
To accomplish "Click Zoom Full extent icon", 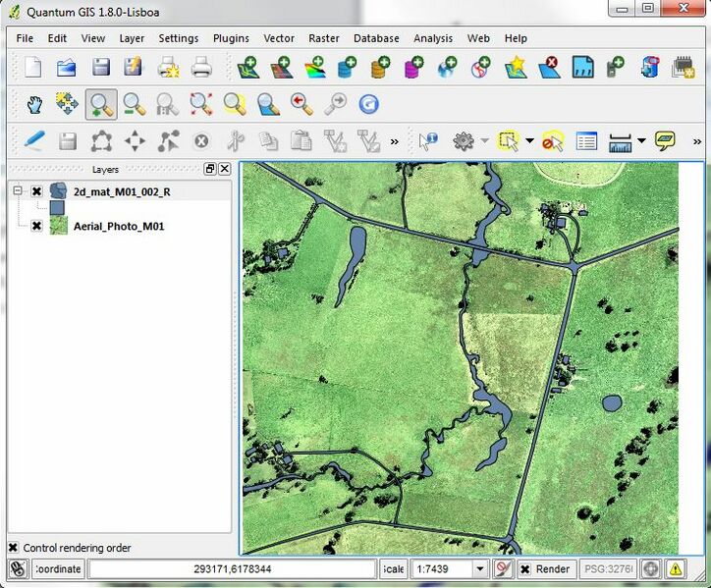I will coord(201,104).
